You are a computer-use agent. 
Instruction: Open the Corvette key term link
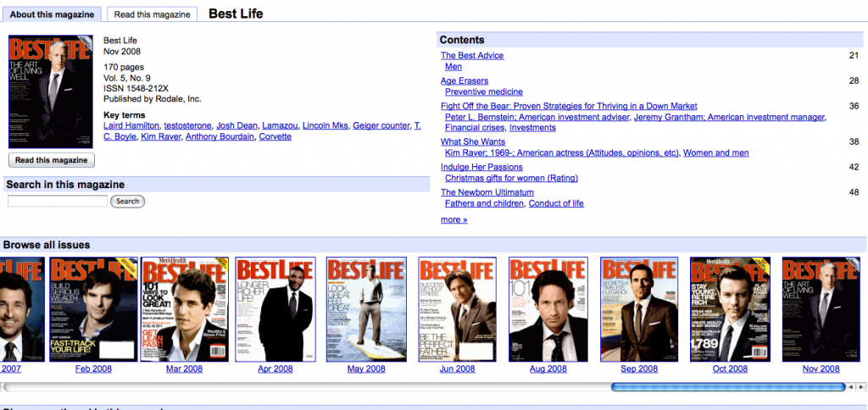pyautogui.click(x=275, y=136)
